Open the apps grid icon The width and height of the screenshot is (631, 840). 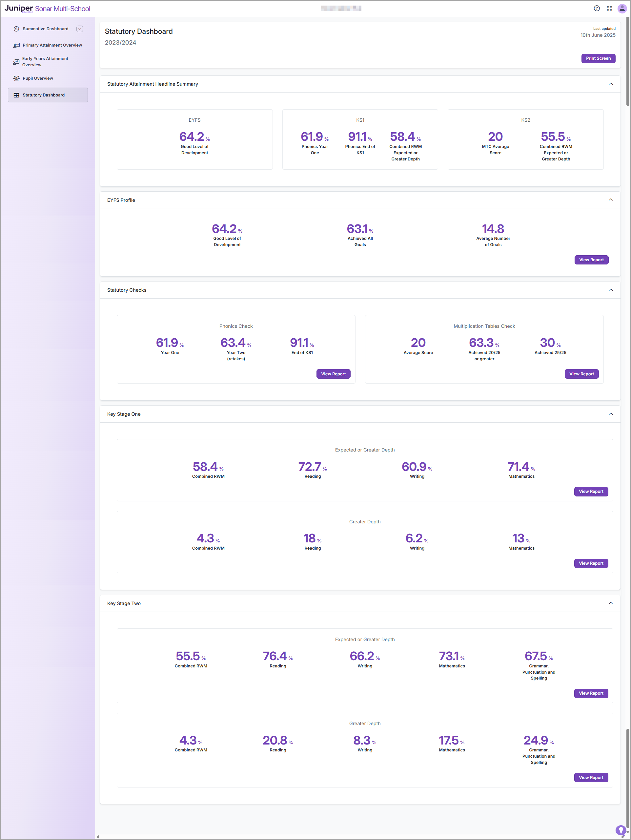coord(609,8)
